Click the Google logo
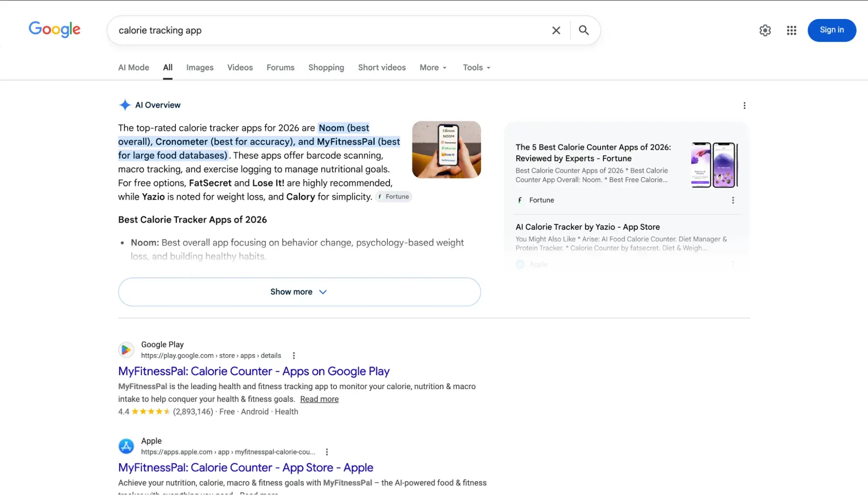The height and width of the screenshot is (495, 868). tap(55, 30)
